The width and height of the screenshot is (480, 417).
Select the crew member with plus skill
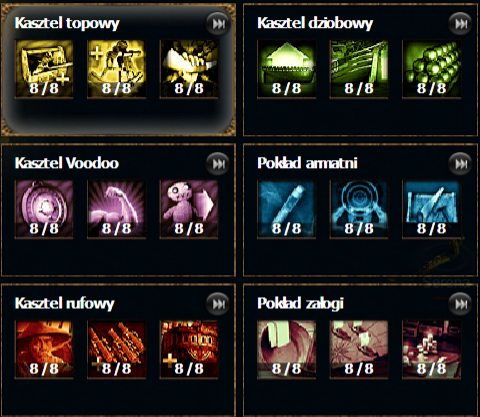point(117,69)
